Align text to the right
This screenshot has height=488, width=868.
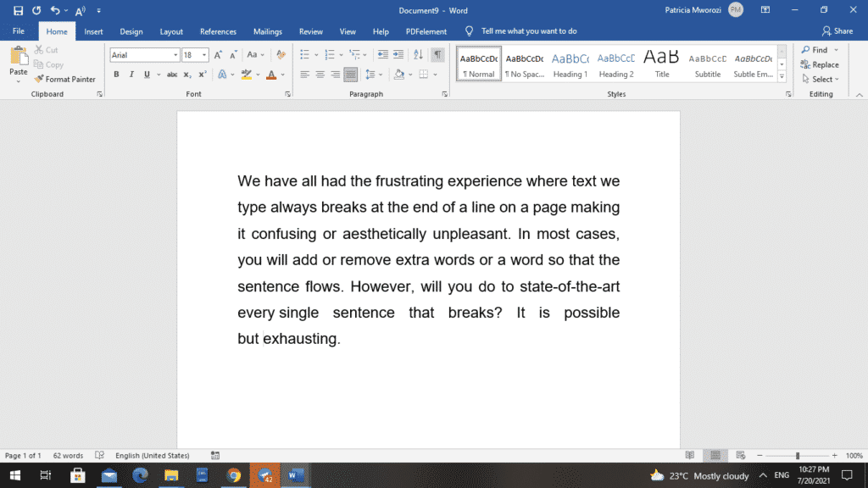pyautogui.click(x=336, y=75)
